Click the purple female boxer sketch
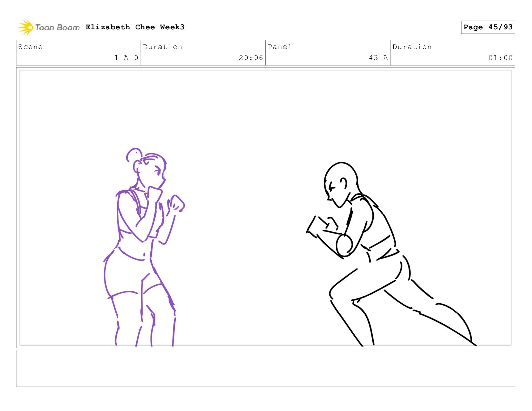 [x=144, y=247]
